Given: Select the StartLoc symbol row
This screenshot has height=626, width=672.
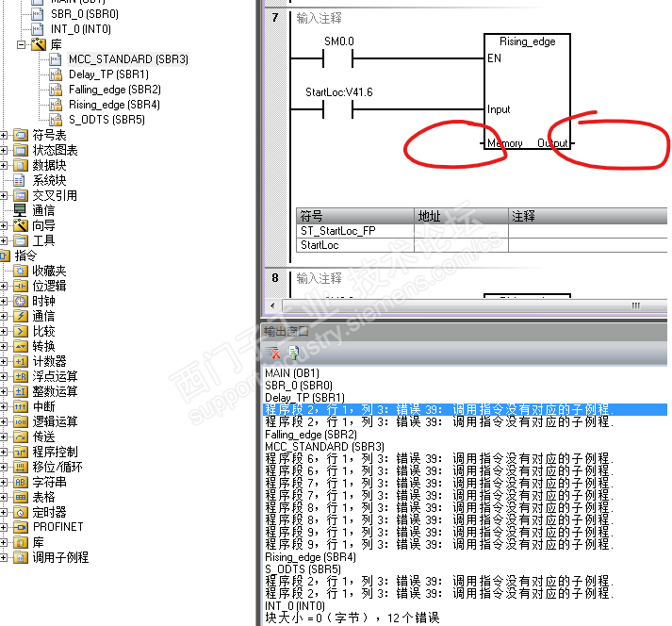Looking at the screenshot, I should tap(482, 245).
